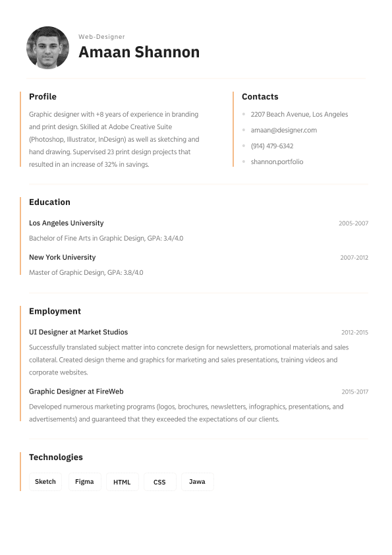Click the Amaan Shannon name heading
Viewport: 392px width, 555px height.
139,52
